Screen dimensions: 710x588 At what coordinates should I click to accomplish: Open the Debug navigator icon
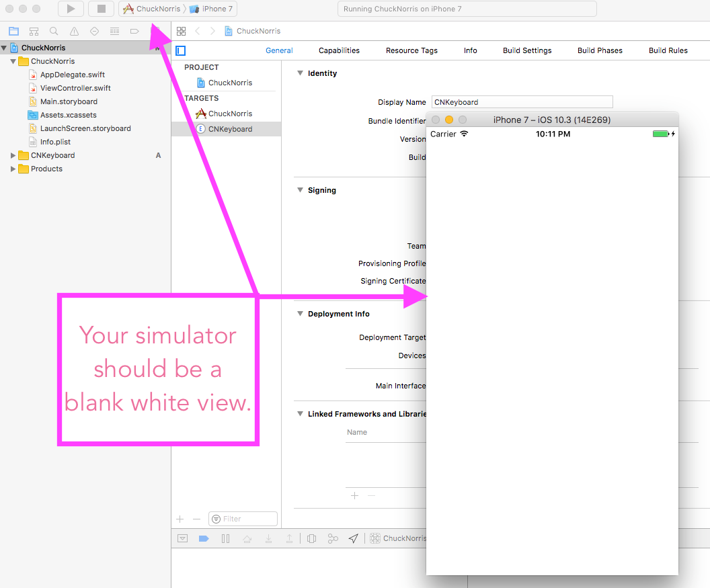point(114,31)
